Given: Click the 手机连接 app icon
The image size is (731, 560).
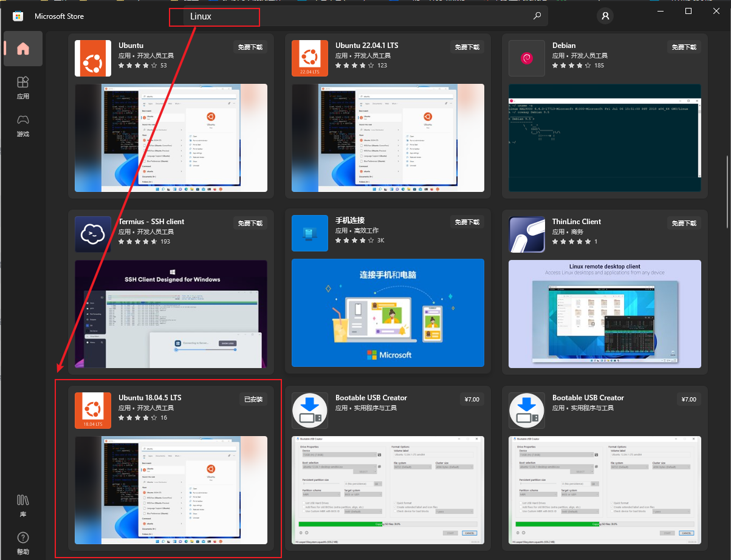Looking at the screenshot, I should [x=310, y=233].
